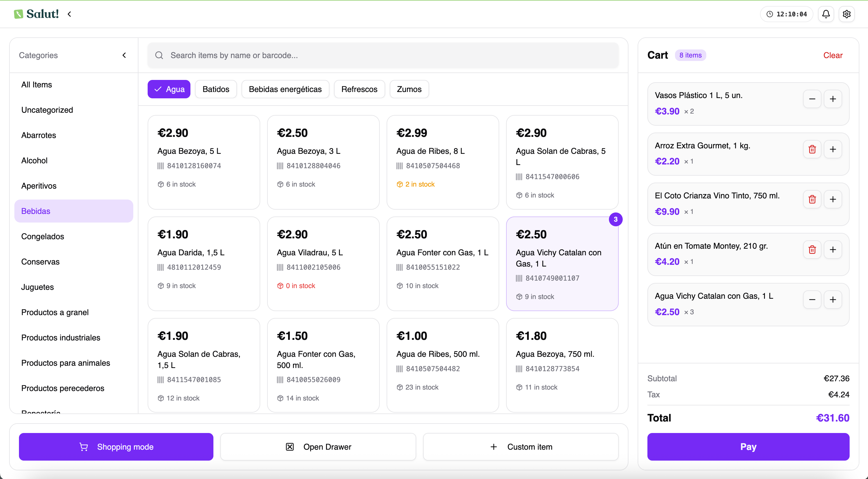Add Agua Fonter con Gas, 1 L
This screenshot has width=868, height=479.
click(x=443, y=264)
